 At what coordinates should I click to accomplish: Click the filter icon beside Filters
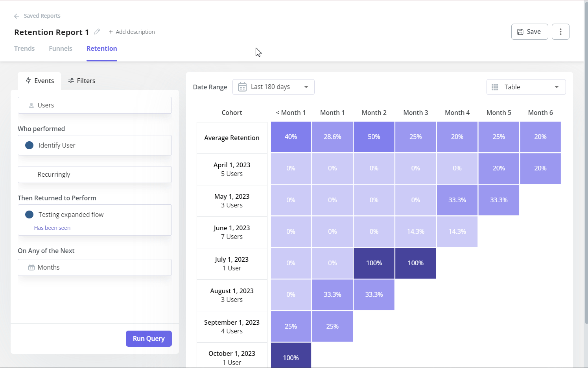tap(71, 80)
